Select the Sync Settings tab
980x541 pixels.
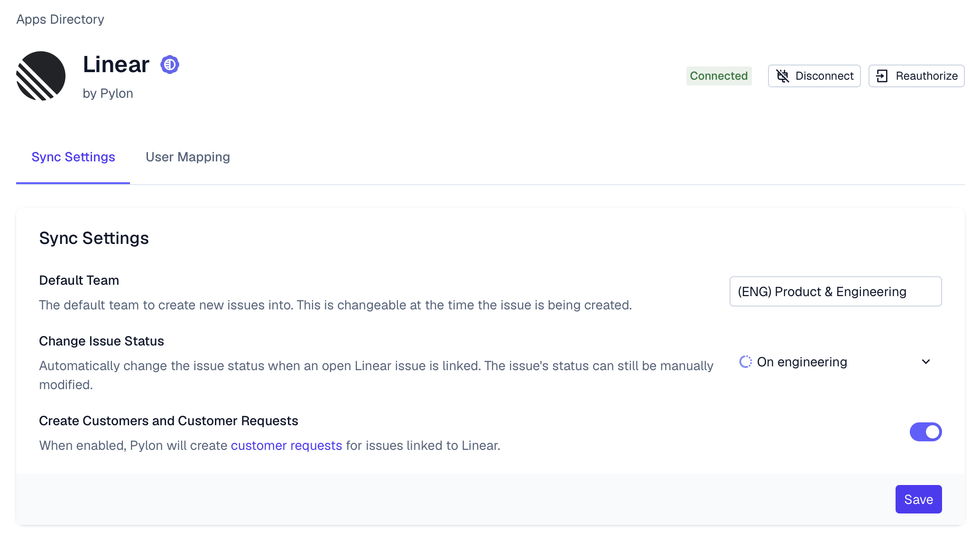tap(73, 157)
